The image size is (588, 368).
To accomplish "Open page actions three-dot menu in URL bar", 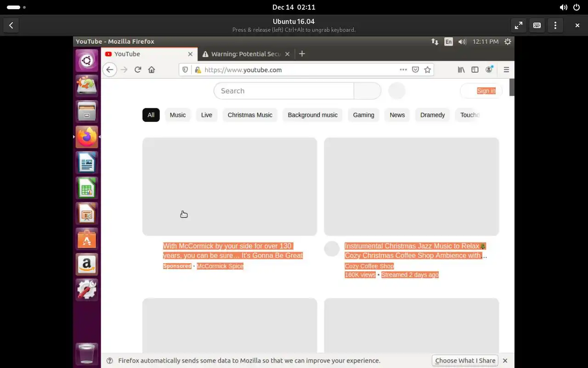I will [x=403, y=70].
